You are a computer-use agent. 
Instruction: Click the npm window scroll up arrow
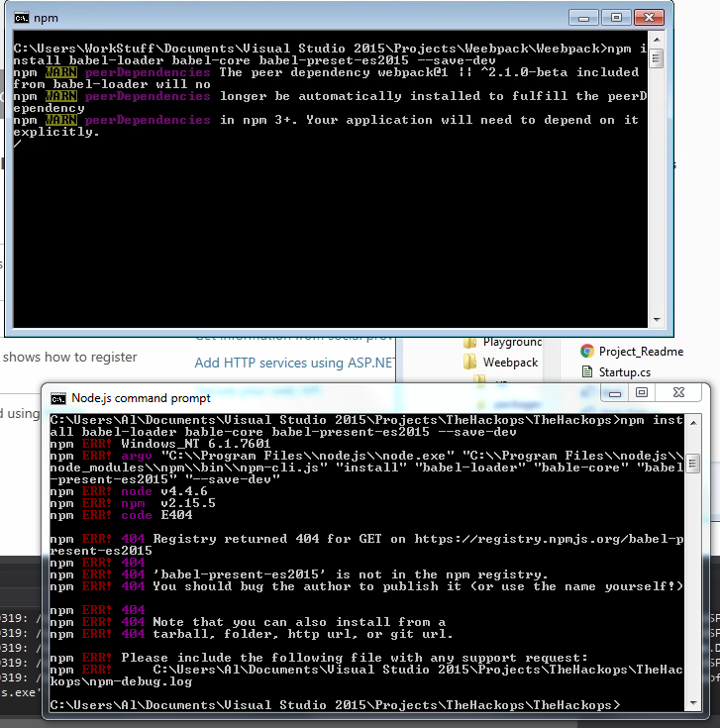(657, 40)
